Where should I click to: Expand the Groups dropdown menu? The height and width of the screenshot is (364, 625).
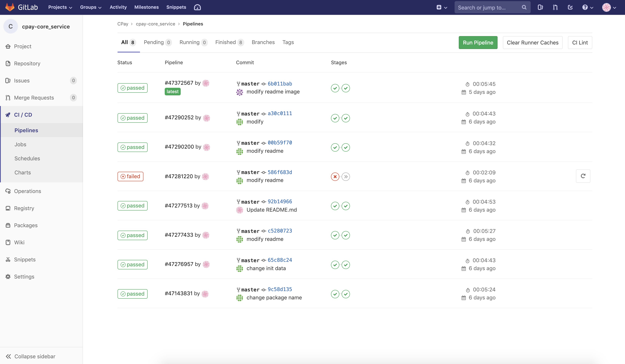(91, 7)
